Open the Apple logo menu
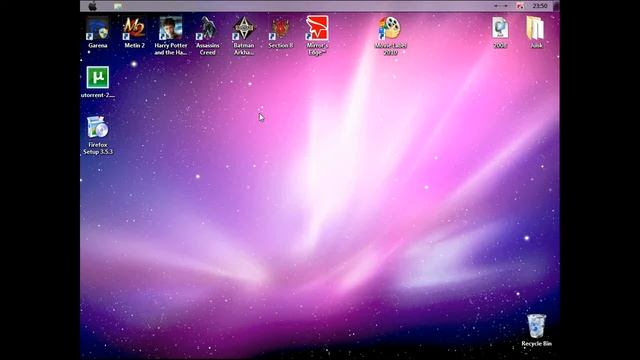 pos(93,6)
